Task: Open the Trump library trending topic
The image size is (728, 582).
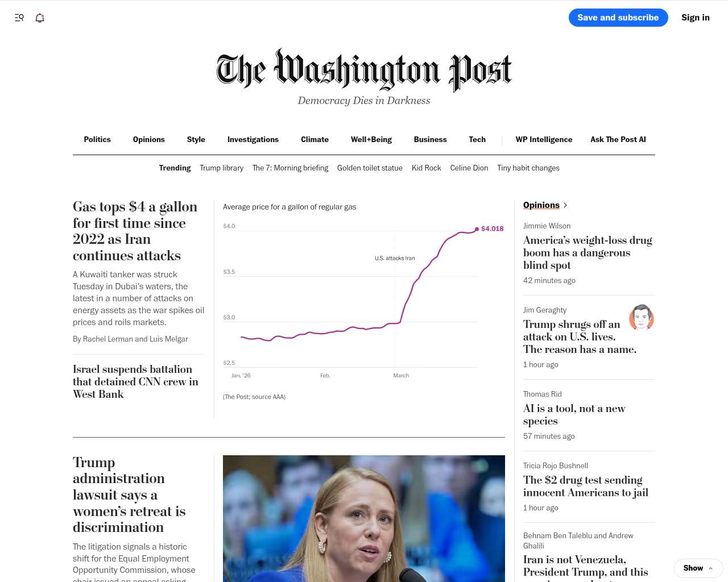Action: coord(221,168)
